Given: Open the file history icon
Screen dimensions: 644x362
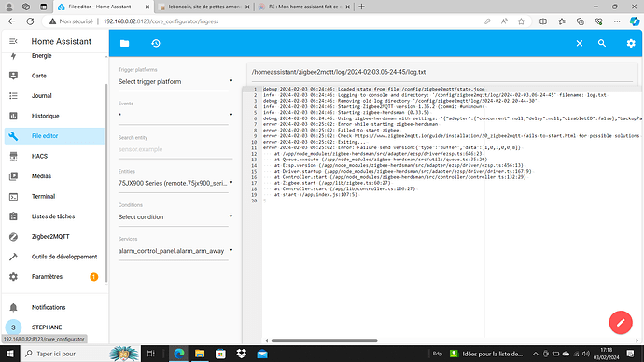Looking at the screenshot, I should tap(156, 43).
